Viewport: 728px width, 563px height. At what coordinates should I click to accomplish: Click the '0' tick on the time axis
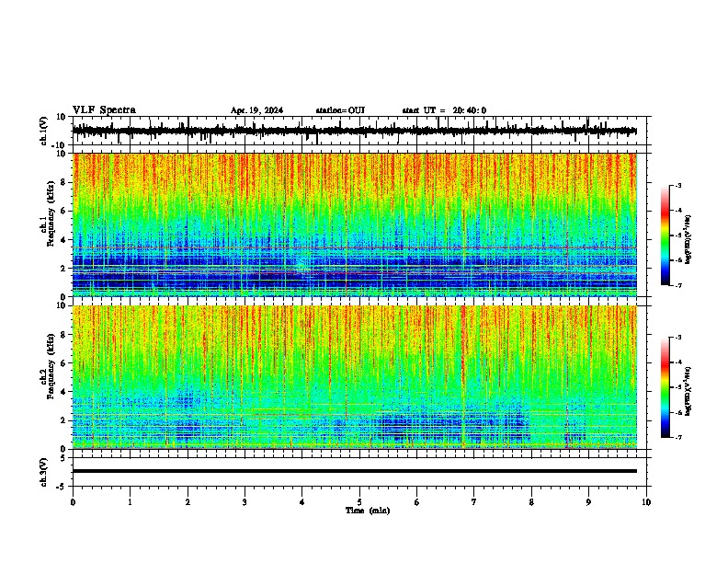[73, 502]
